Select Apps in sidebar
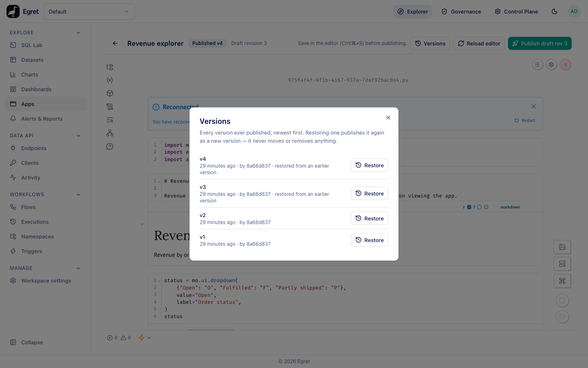Screen dimensions: 588x368 pyautogui.click(x=46, y=104)
